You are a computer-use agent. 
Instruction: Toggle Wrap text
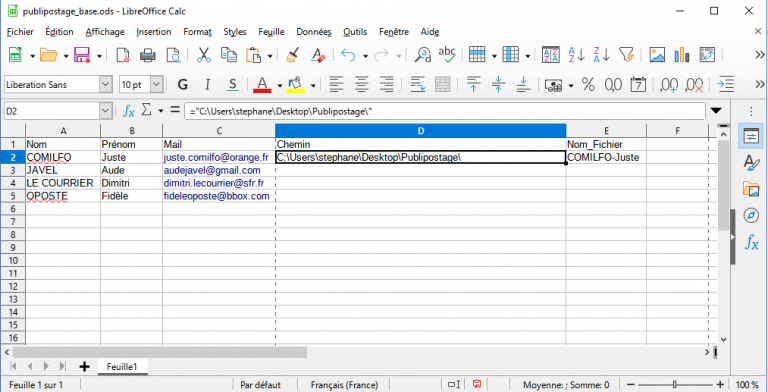pos(417,85)
